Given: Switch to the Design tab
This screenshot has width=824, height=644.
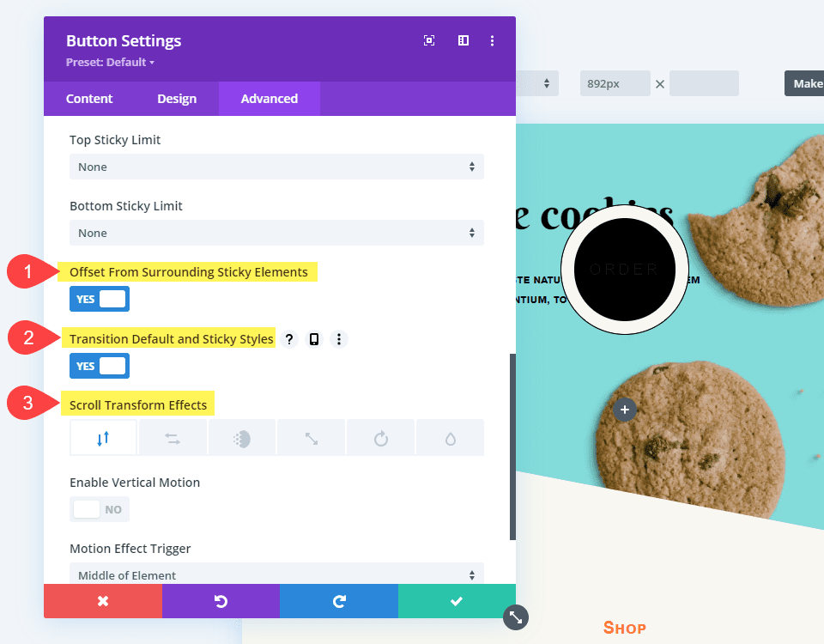Looking at the screenshot, I should click(x=177, y=99).
